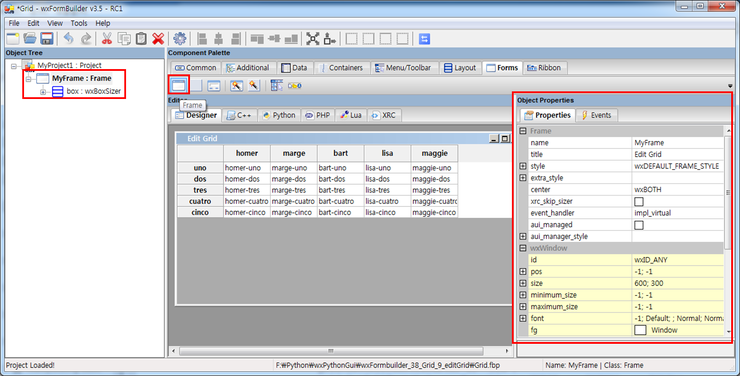Click the fg Window color swatch
Viewport: 740px width, 376px height.
(x=640, y=330)
